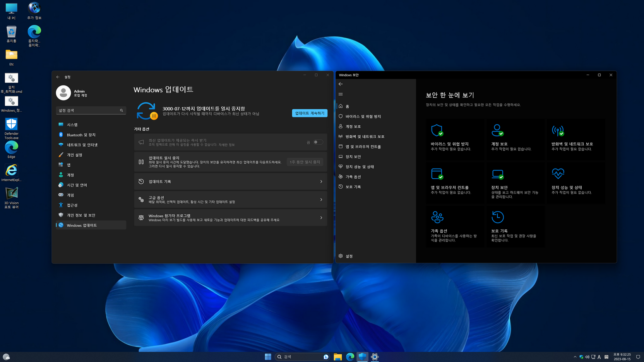This screenshot has height=362, width=644.
Task: Open Etc folder on desktop
Action: point(11,57)
